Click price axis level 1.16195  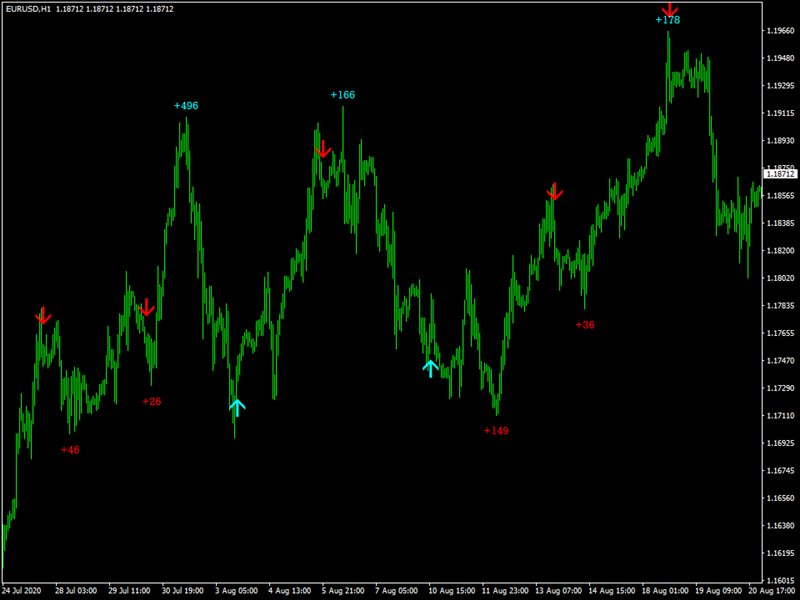click(781, 553)
